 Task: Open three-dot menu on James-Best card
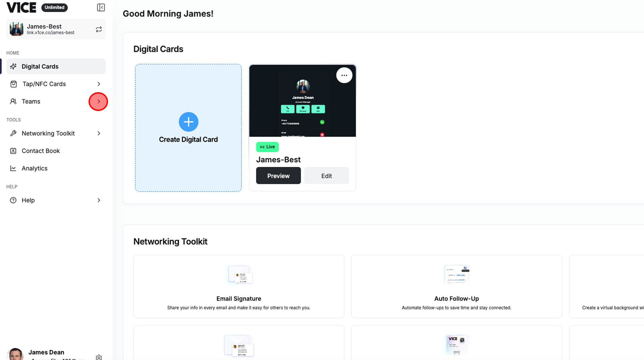click(x=344, y=75)
